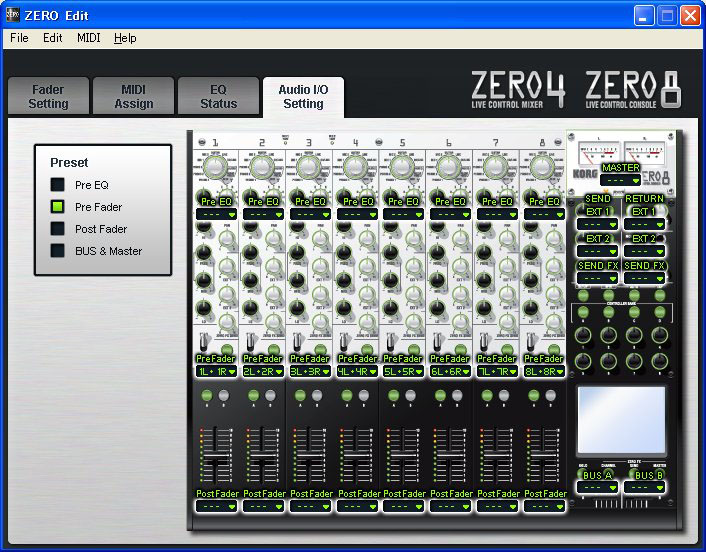The image size is (706, 552).
Task: Click channel 1 input selector knob
Action: (x=215, y=167)
